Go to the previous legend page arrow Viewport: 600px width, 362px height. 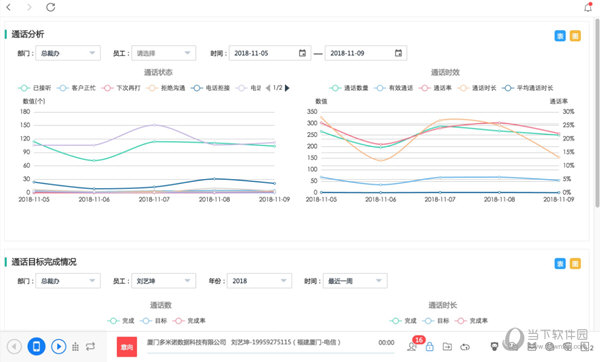(x=268, y=88)
